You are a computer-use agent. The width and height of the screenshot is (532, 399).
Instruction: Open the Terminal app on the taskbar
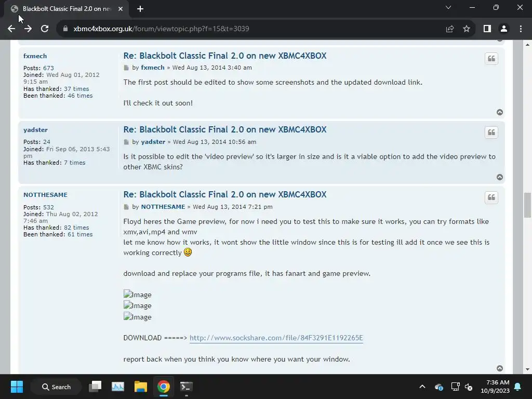pos(186,387)
